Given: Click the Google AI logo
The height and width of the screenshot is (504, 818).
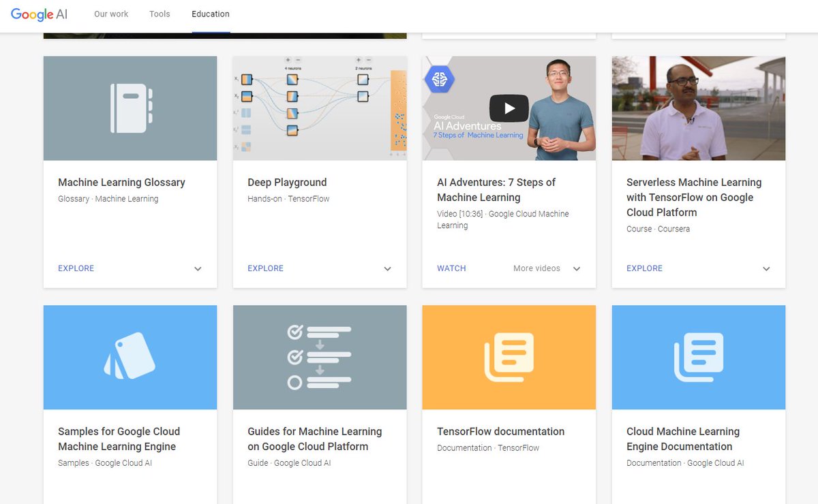Looking at the screenshot, I should [x=39, y=14].
